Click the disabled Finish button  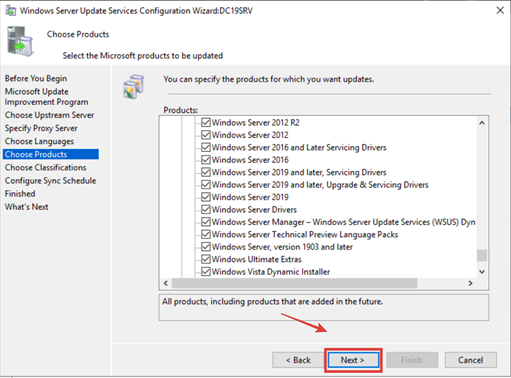pyautogui.click(x=412, y=360)
